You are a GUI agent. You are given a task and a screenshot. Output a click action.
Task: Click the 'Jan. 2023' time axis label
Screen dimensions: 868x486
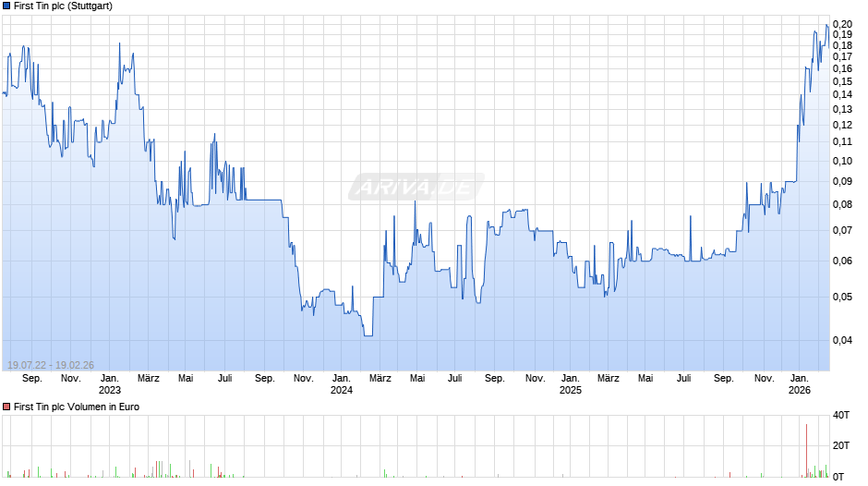click(110, 384)
